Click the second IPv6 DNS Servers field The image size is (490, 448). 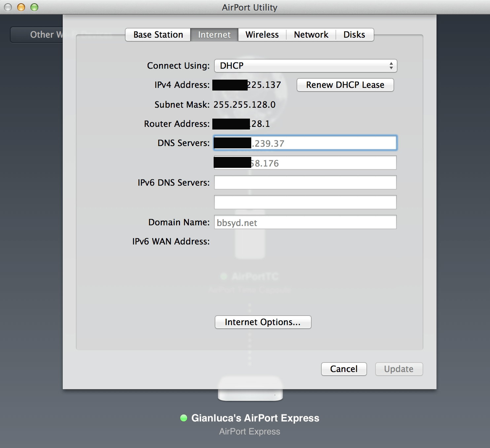pyautogui.click(x=305, y=202)
